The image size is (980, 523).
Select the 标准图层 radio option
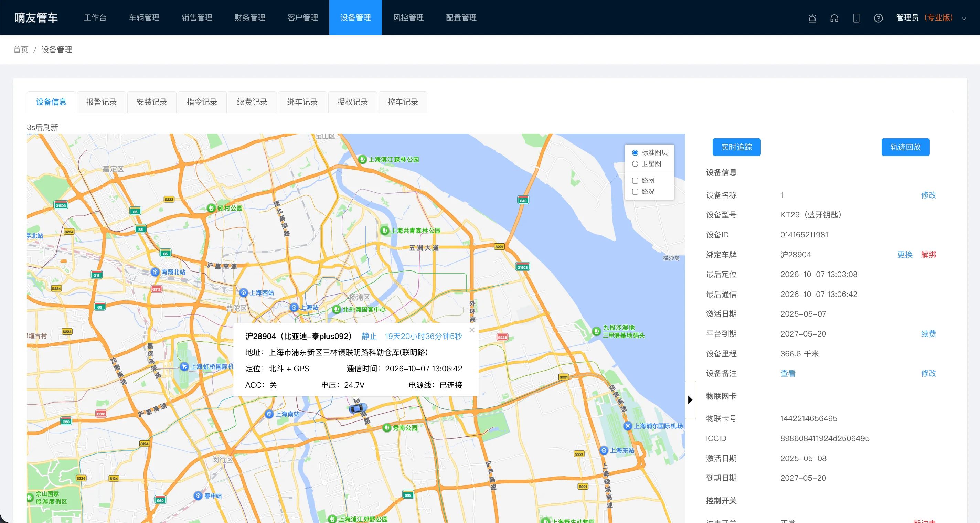635,152
